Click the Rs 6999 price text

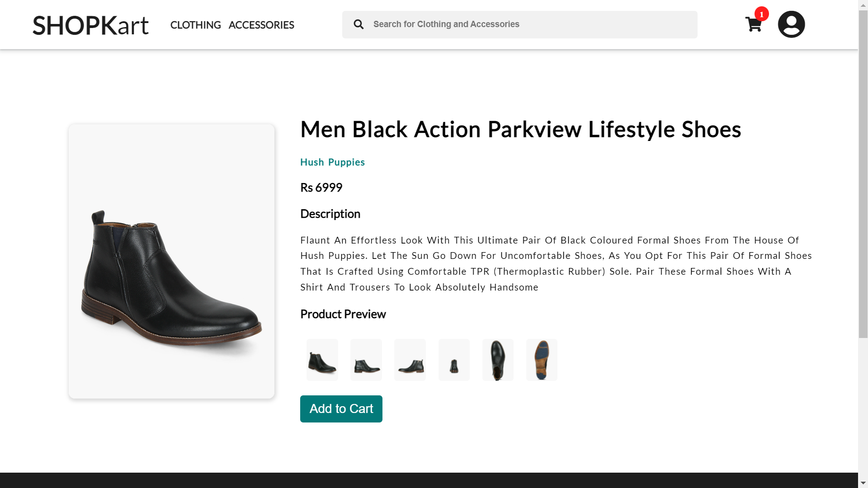coord(321,187)
